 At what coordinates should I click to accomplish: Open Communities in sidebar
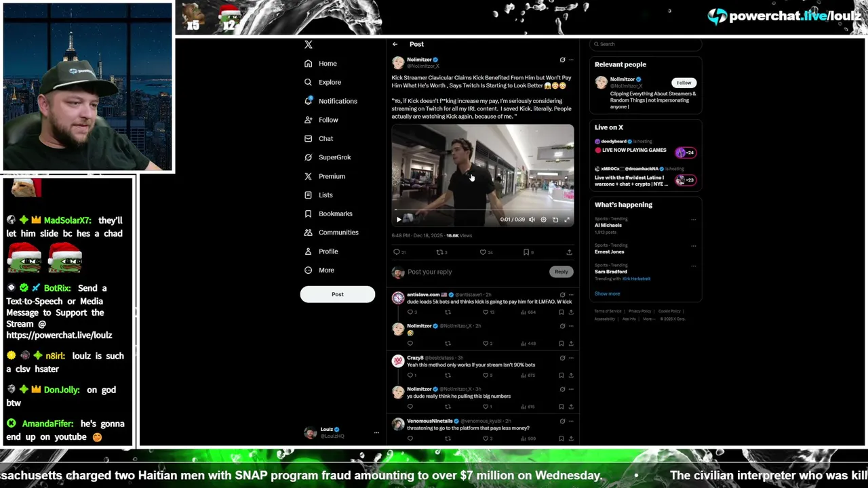(x=332, y=232)
